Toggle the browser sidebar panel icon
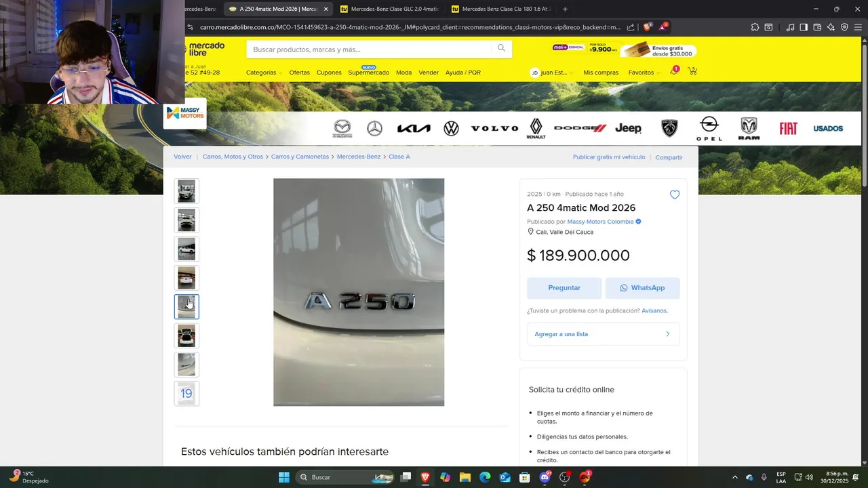This screenshot has height=488, width=868. [x=804, y=27]
